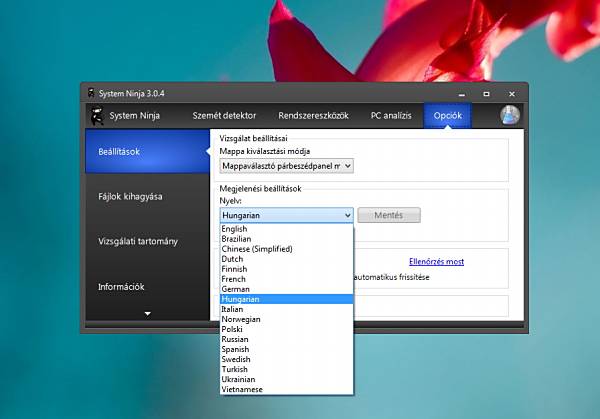This screenshot has width=600, height=419.
Task: Maximize the System Ninja window
Action: pyautogui.click(x=486, y=94)
